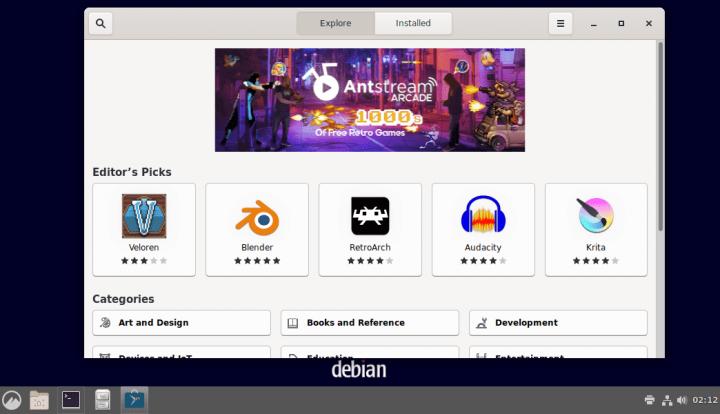Switch to the Explore tab
Image resolution: width=720 pixels, height=414 pixels.
click(335, 23)
